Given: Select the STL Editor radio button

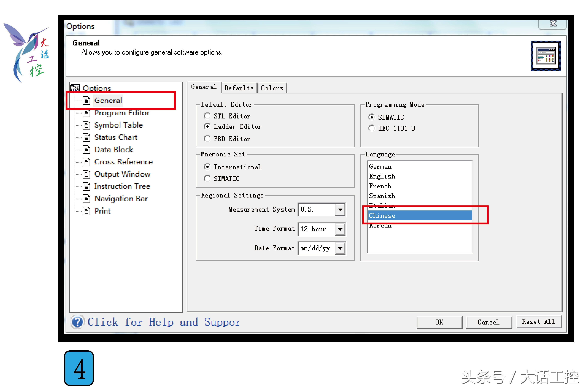Looking at the screenshot, I should [x=207, y=116].
